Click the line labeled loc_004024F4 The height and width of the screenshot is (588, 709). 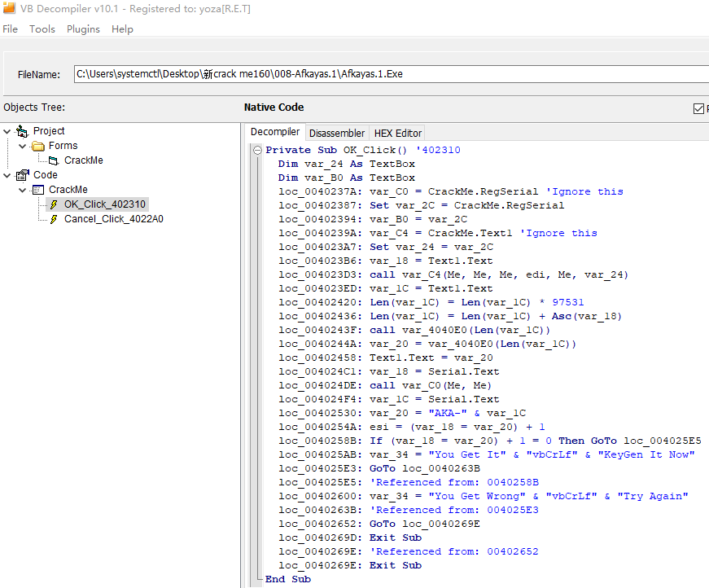point(389,399)
